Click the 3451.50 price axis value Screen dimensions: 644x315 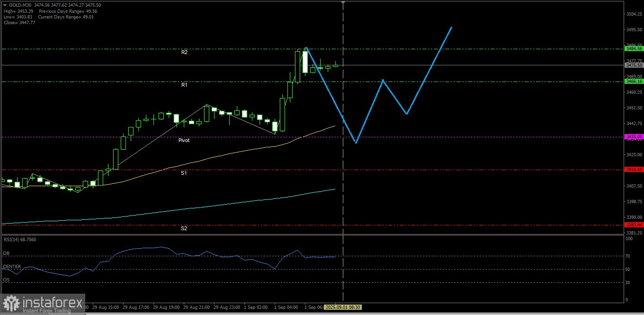point(634,108)
